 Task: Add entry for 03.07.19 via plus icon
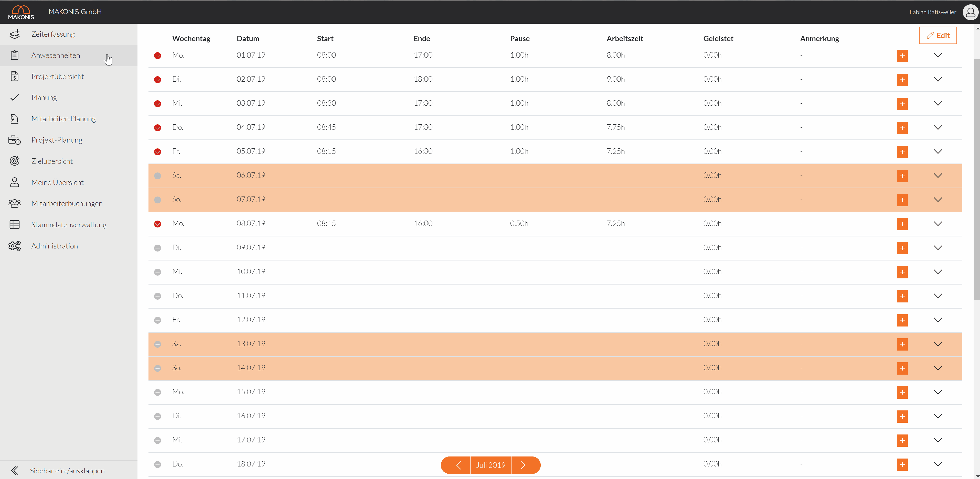[x=902, y=103]
